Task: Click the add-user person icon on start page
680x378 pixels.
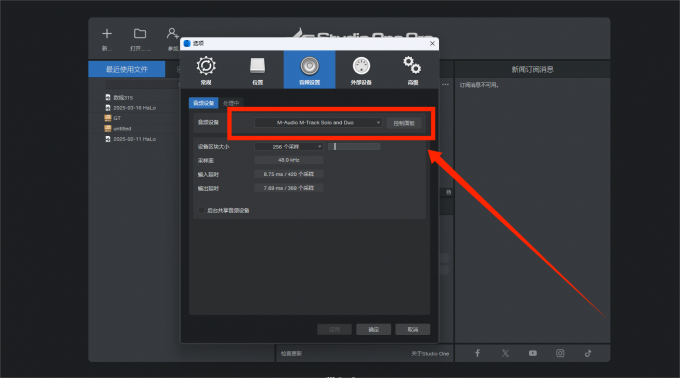Action: coord(173,33)
